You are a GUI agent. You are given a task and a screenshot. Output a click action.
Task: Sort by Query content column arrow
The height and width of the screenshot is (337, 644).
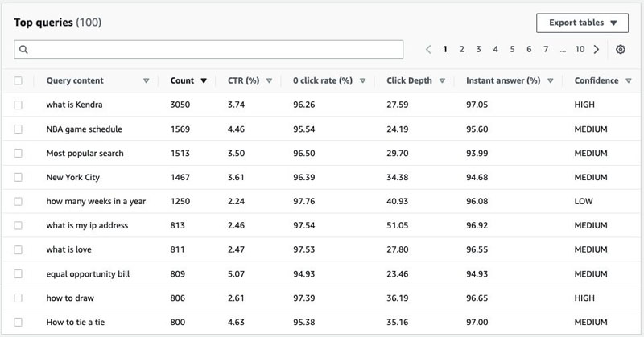click(x=146, y=81)
